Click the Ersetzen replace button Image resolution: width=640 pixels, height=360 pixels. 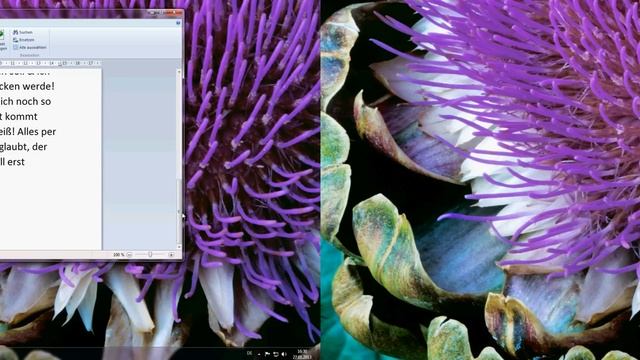[x=24, y=40]
